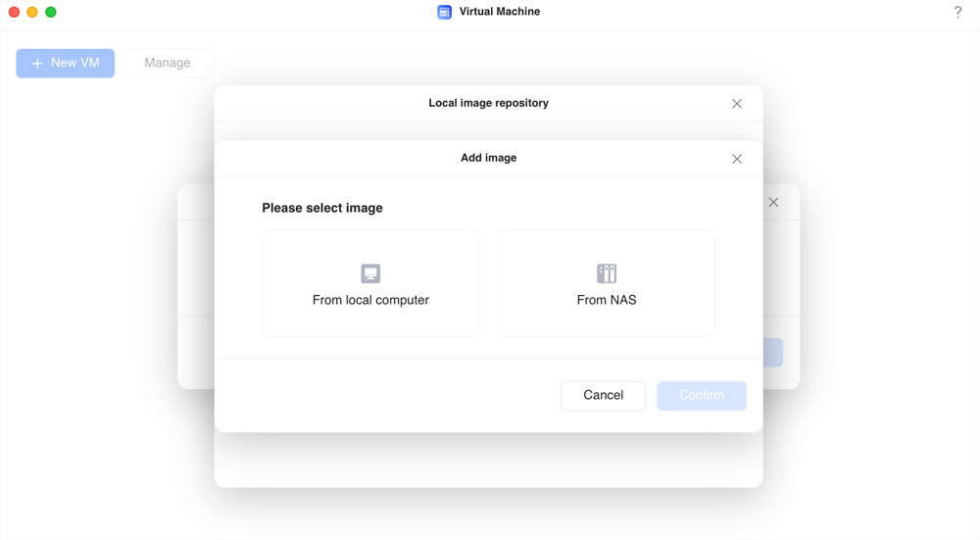Close the background dialog behind Add image
The width and height of the screenshot is (980, 540).
coord(774,203)
